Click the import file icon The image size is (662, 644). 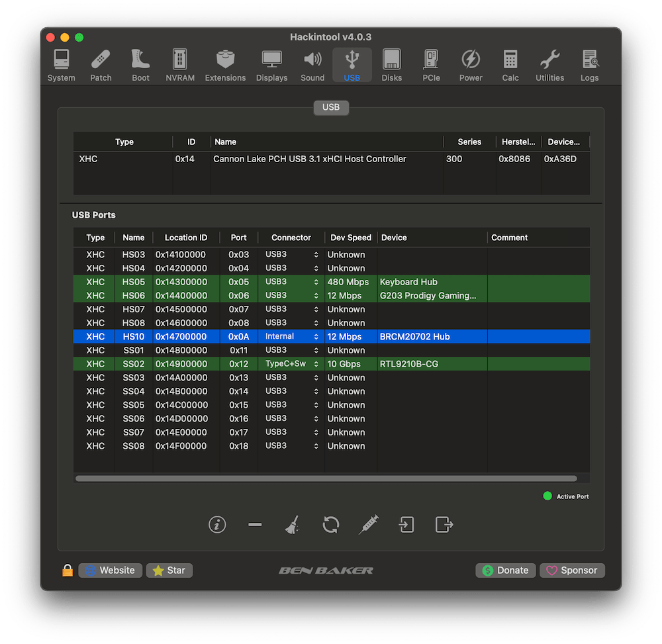pos(406,525)
